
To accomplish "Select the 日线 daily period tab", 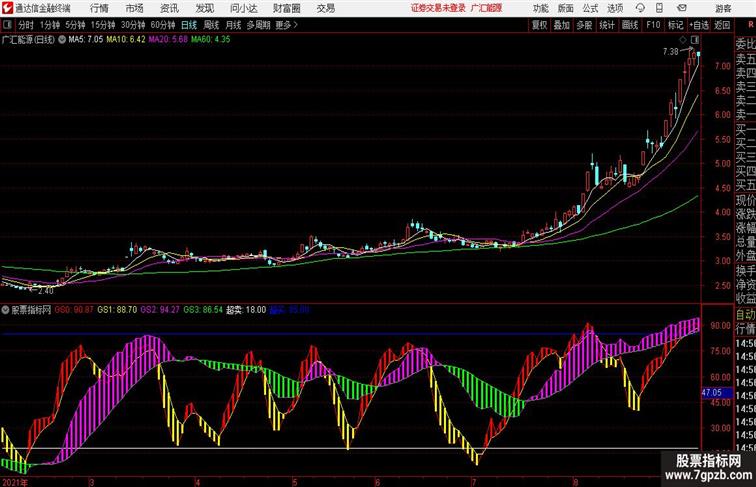I will [189, 25].
